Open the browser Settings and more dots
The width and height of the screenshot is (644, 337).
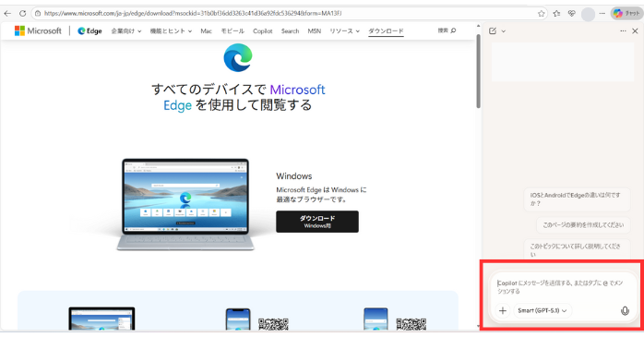click(602, 14)
